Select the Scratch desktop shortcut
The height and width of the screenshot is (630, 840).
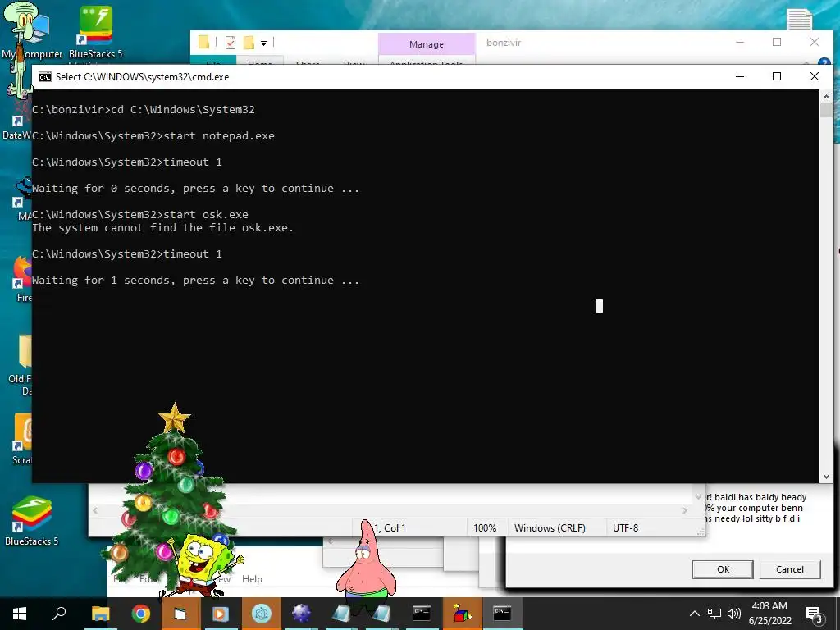22,438
